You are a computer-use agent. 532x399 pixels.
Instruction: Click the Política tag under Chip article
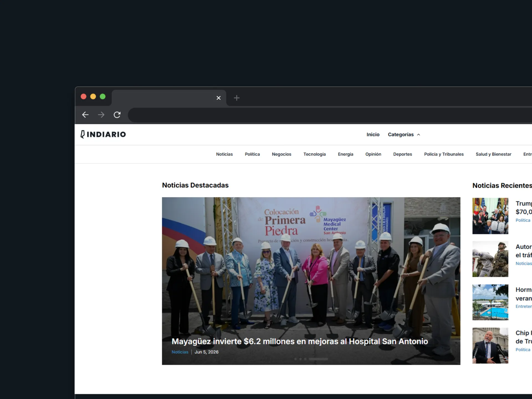pos(523,350)
